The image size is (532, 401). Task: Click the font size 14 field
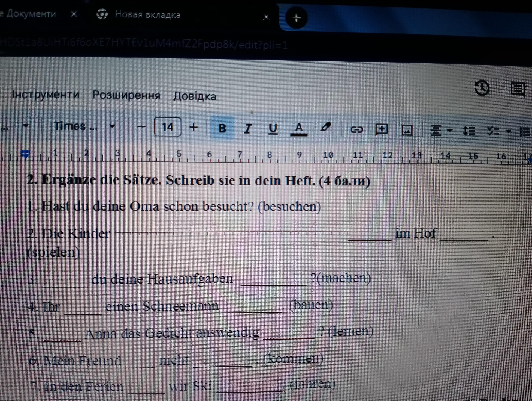[167, 127]
